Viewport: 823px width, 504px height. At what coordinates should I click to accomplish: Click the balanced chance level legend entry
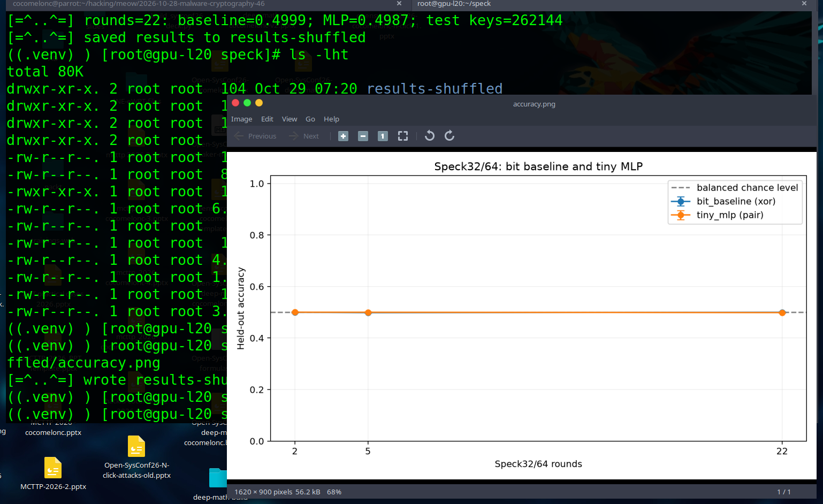point(735,187)
